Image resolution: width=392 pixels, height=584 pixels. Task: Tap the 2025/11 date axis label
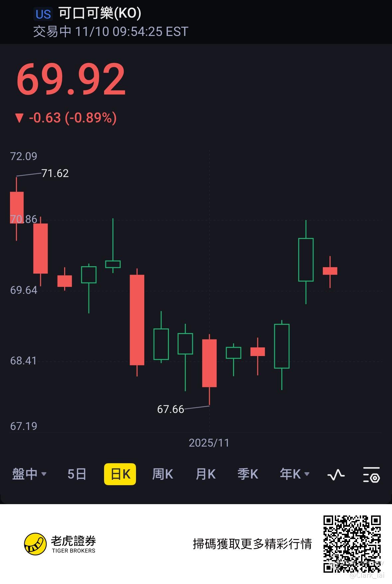pos(209,443)
